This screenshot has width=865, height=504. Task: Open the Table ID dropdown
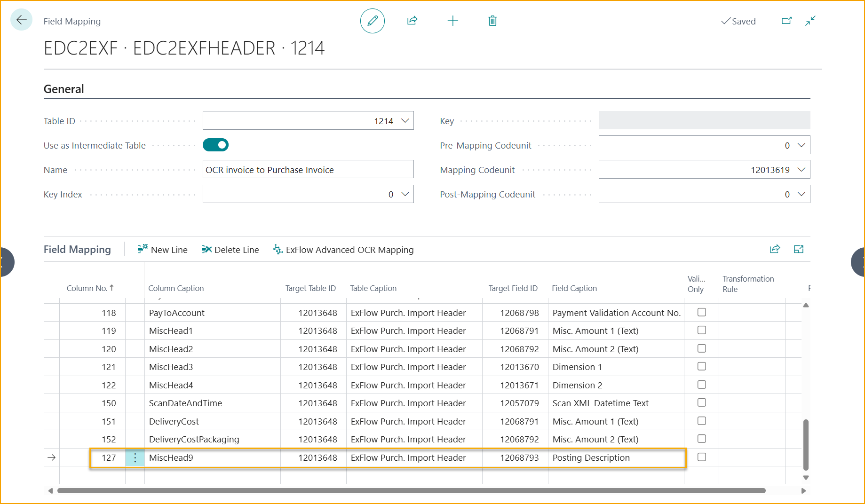click(x=405, y=121)
